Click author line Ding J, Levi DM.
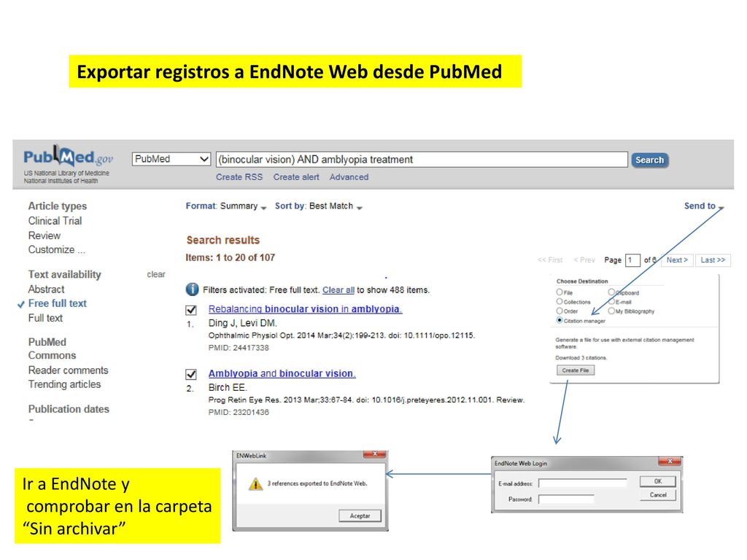The height and width of the screenshot is (560, 747). 243,323
